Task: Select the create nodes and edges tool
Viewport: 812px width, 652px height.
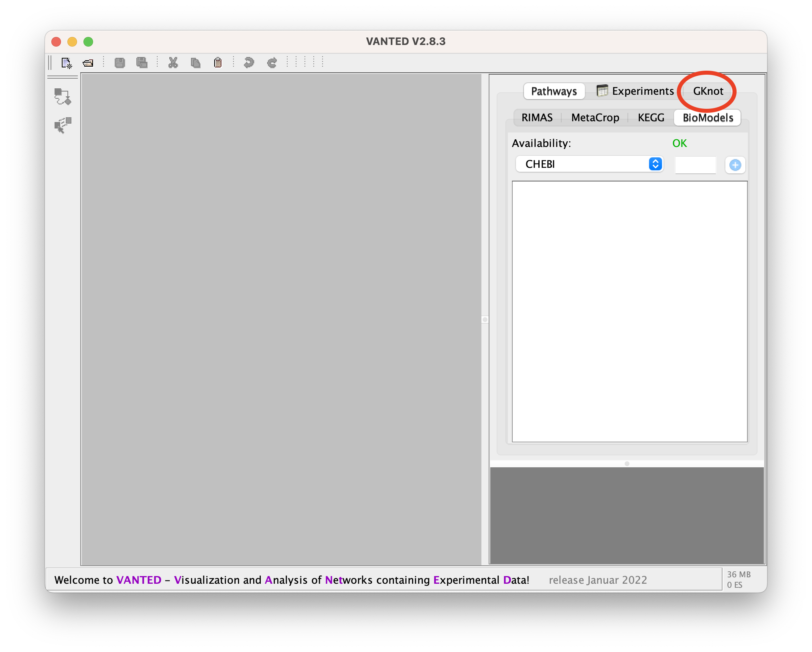Action: tap(63, 97)
